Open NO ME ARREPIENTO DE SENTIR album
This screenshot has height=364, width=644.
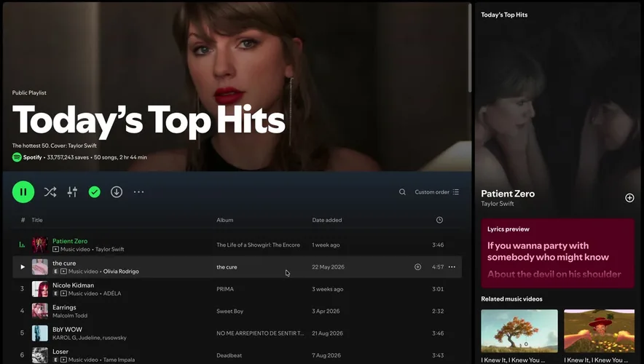click(x=260, y=333)
